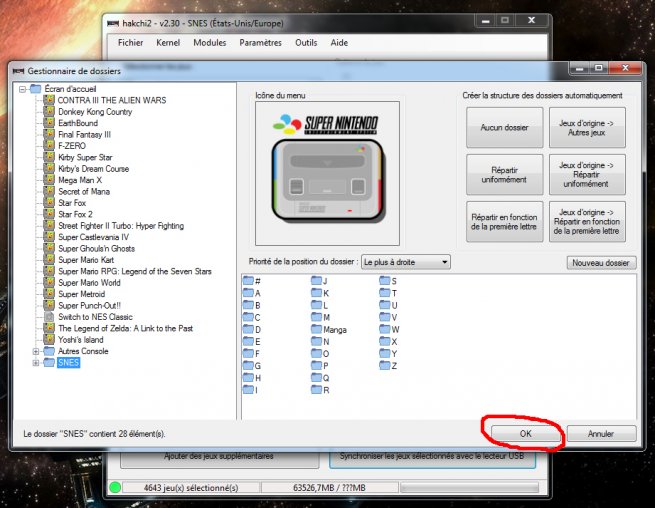This screenshot has height=508, width=655.
Task: Click Jeux d'origine -> Autres jeux button
Action: (x=587, y=127)
